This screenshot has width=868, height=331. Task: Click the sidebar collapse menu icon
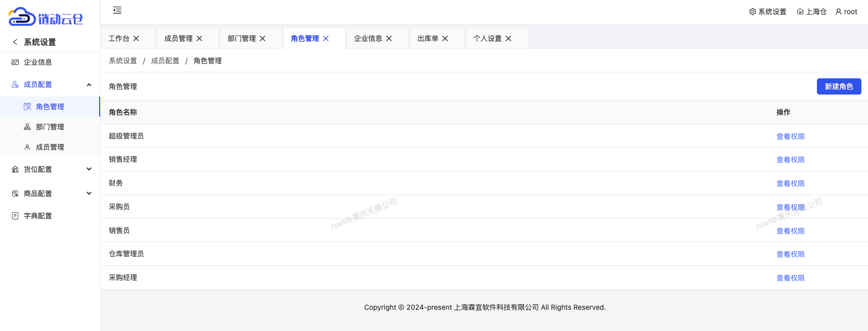click(x=117, y=10)
